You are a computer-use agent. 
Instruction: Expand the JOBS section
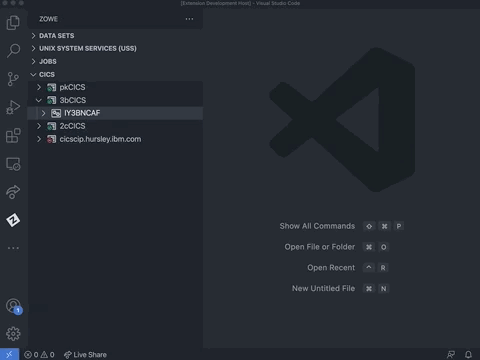point(33,62)
